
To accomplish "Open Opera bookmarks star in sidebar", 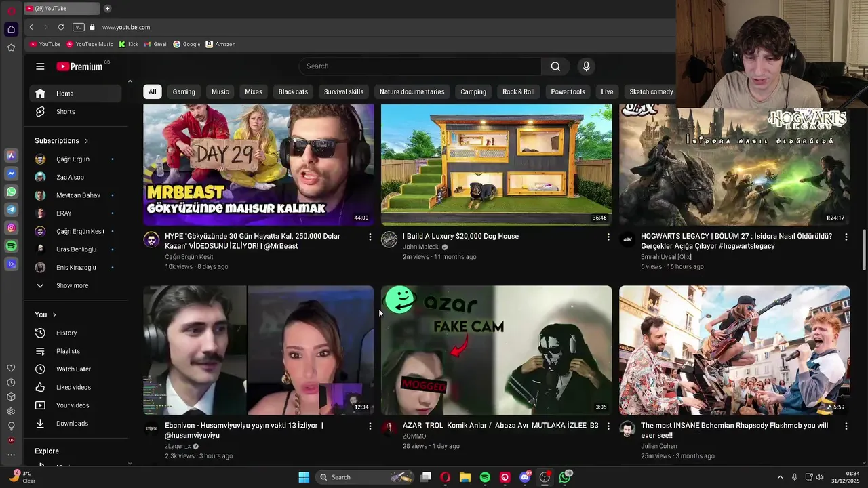I will coord(11,47).
